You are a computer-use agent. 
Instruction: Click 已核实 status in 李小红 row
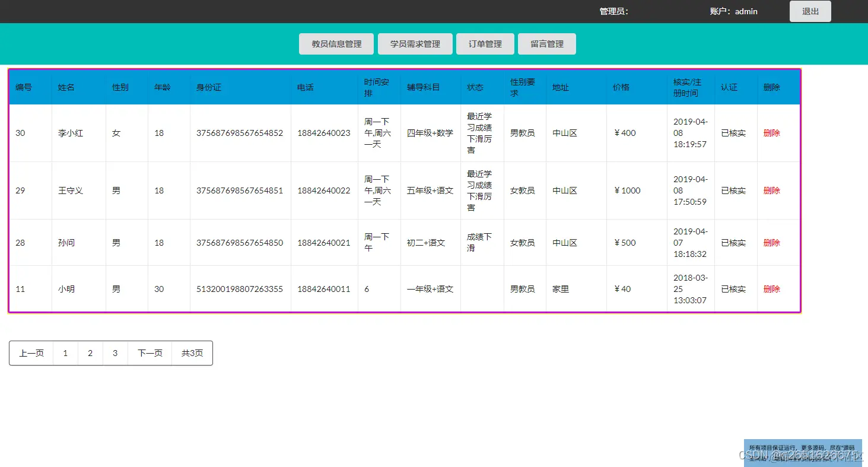(x=733, y=133)
